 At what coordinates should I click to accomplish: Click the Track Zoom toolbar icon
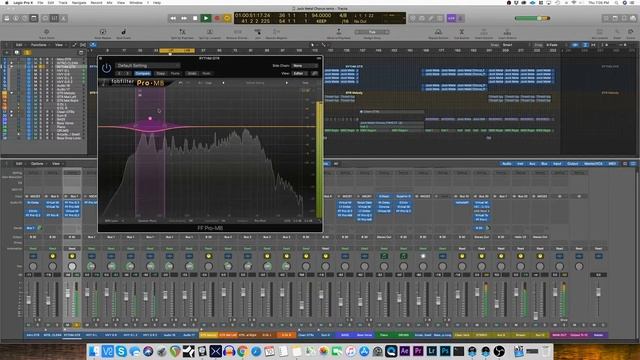click(47, 32)
